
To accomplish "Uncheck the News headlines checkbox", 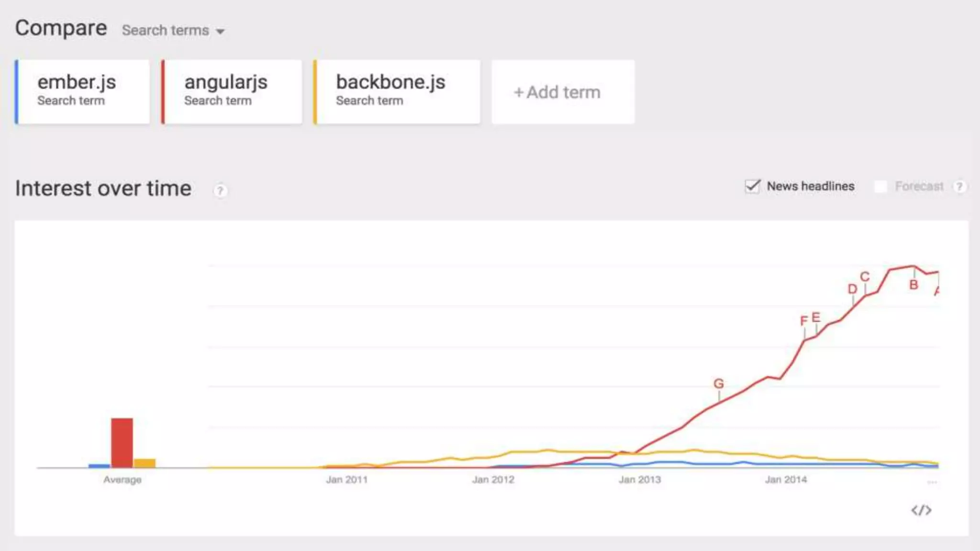I will click(752, 187).
